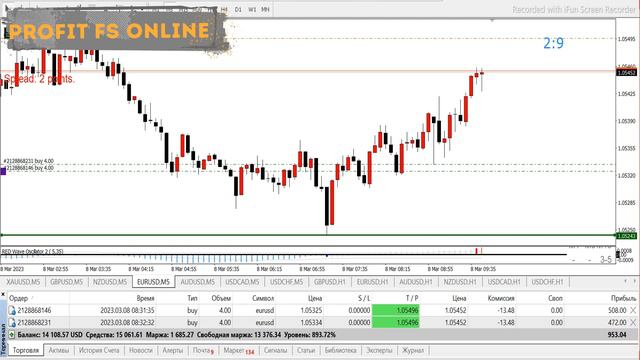Viewport: 640px width, 360px height.
Task: Click open time 2023.03.08 08:32:32
Action: click(x=127, y=323)
